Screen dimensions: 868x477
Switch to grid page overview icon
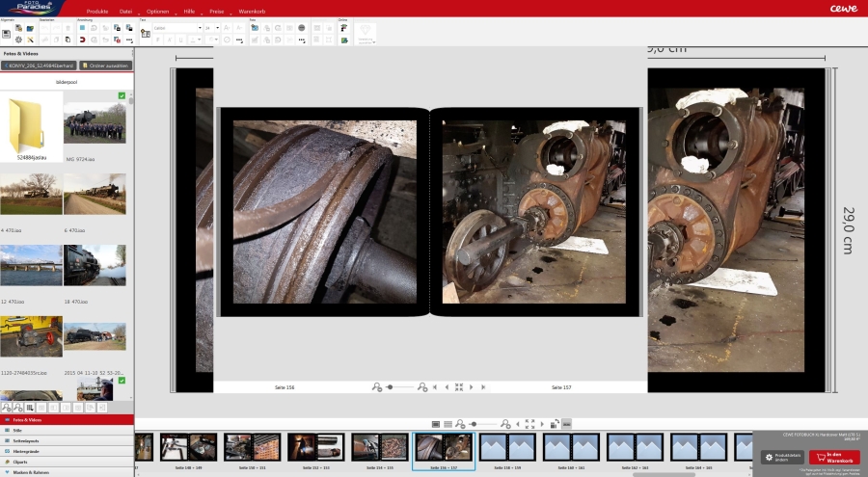[x=448, y=424]
